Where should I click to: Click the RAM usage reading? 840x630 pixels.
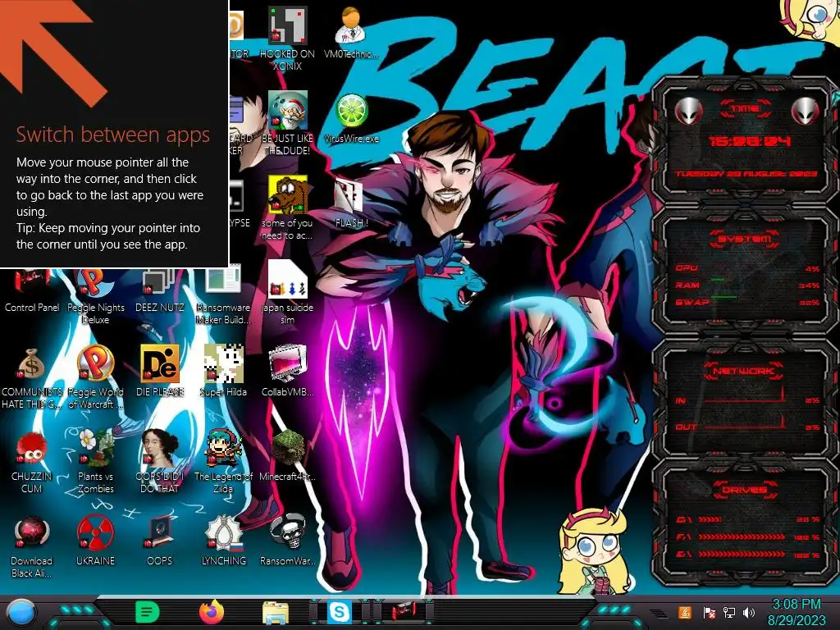pos(810,285)
